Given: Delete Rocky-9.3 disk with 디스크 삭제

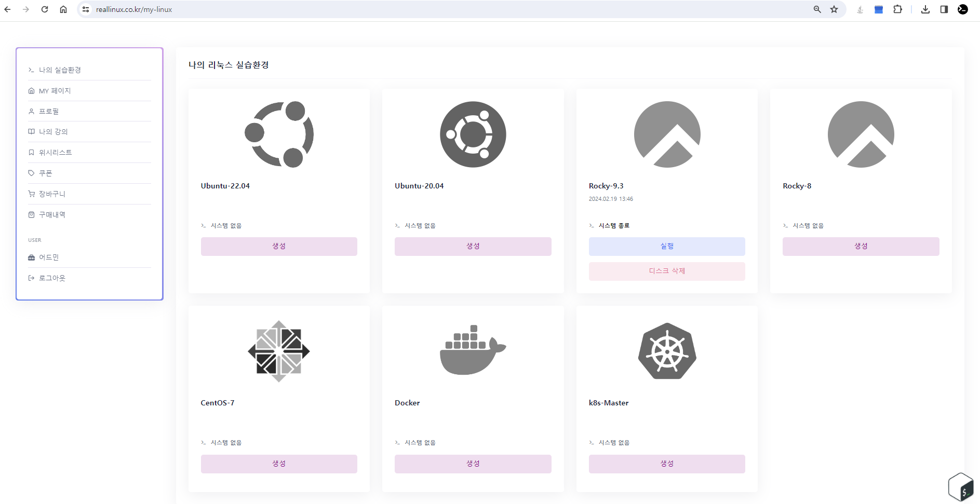Looking at the screenshot, I should pos(667,271).
